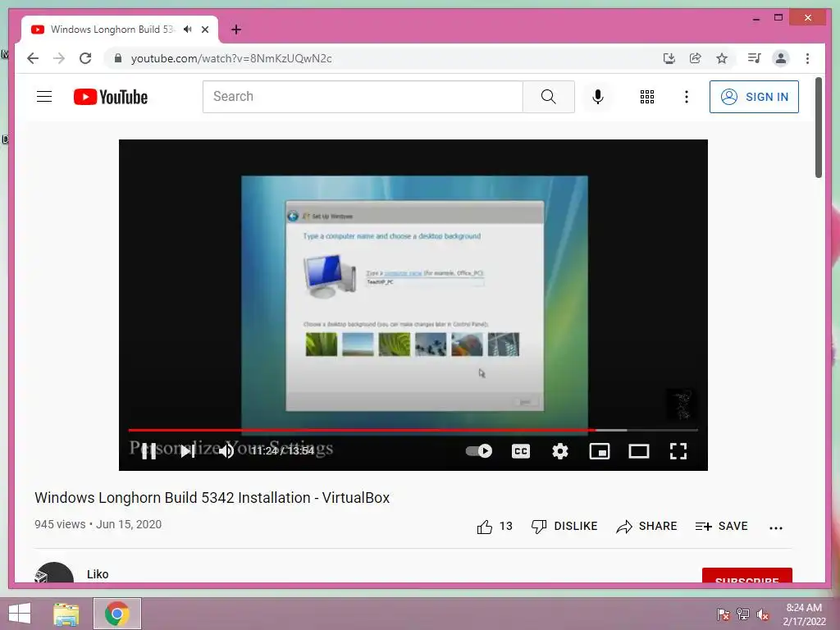Bookmark this page with the star
Screen dimensions: 840x630
tap(722, 58)
